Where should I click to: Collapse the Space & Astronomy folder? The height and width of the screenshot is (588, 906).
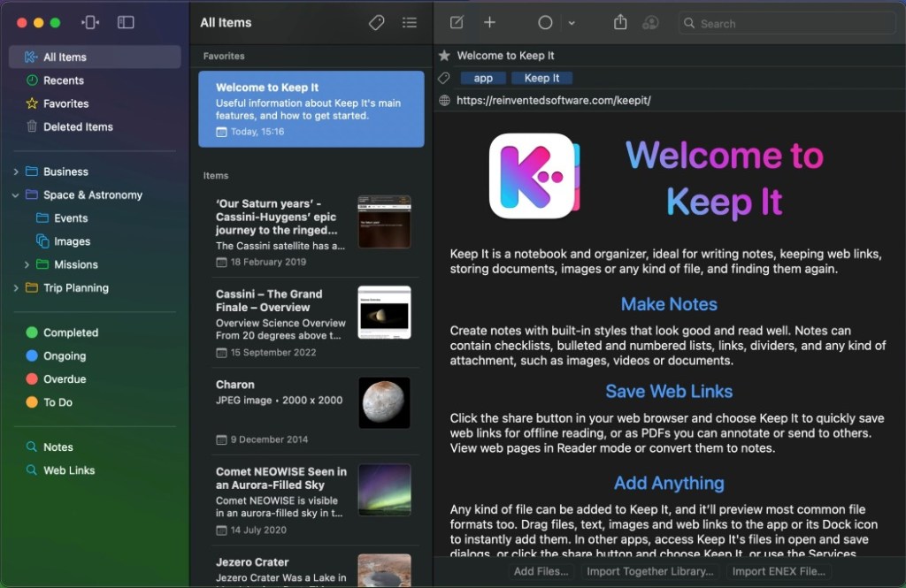tap(16, 195)
